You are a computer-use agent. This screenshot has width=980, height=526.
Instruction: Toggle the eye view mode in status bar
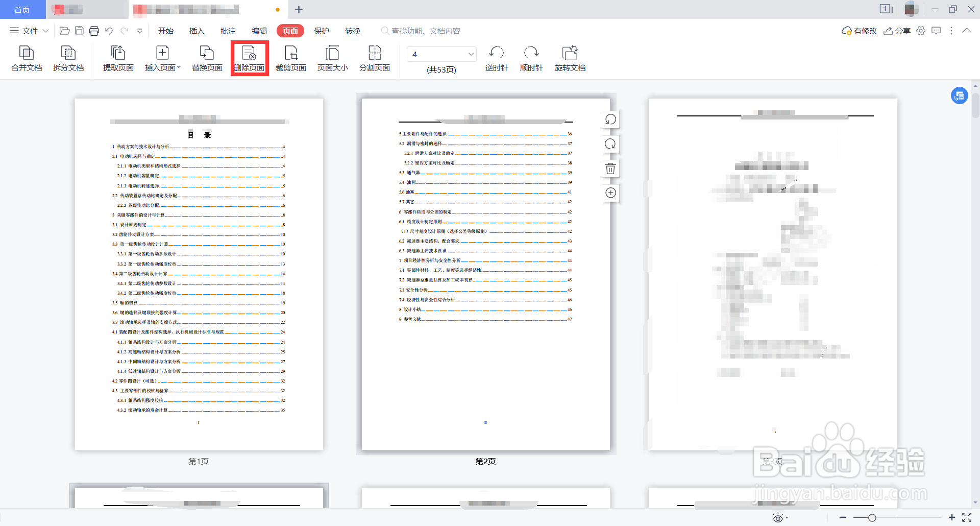(778, 518)
